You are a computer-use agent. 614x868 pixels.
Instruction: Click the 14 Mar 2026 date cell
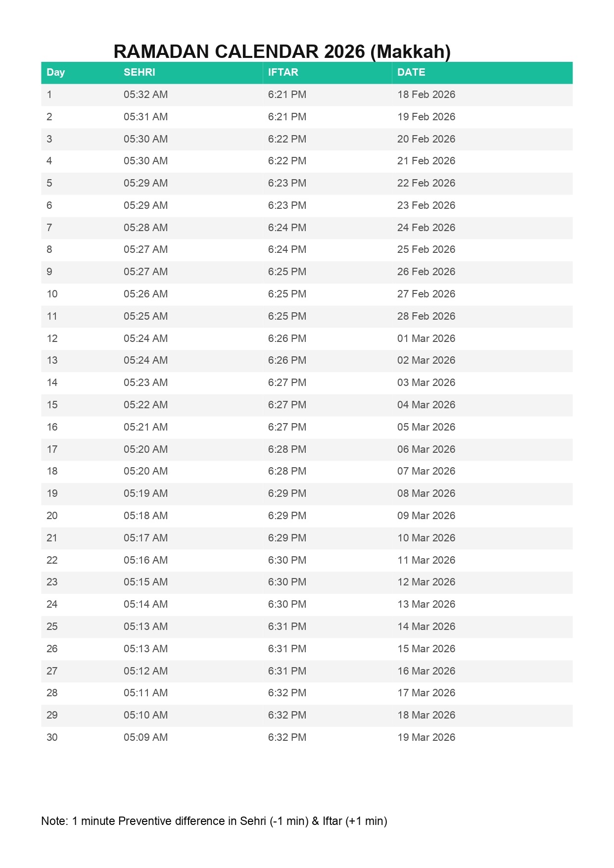[x=426, y=627]
